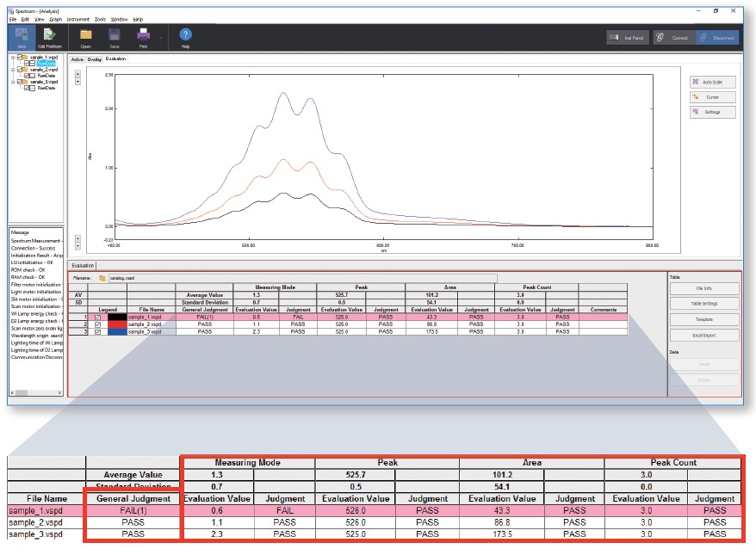
Task: Switch to the Overlay tab
Action: [95, 59]
